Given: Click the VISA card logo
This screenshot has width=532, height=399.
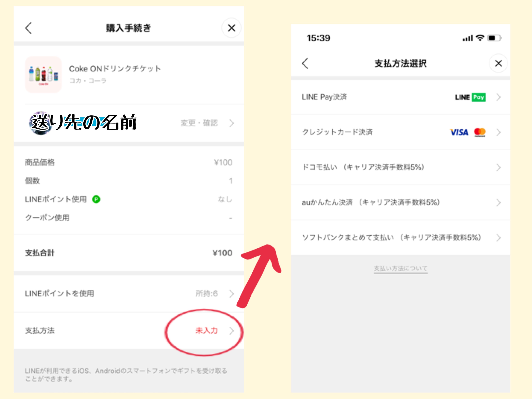Looking at the screenshot, I should [x=459, y=132].
